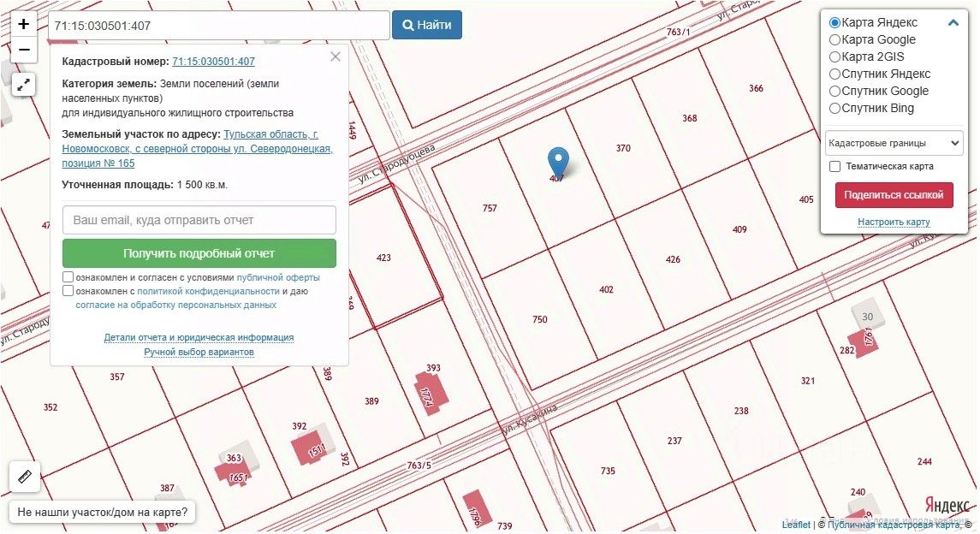Toggle fullscreen map view
Viewport: 980px width, 534px height.
click(24, 85)
